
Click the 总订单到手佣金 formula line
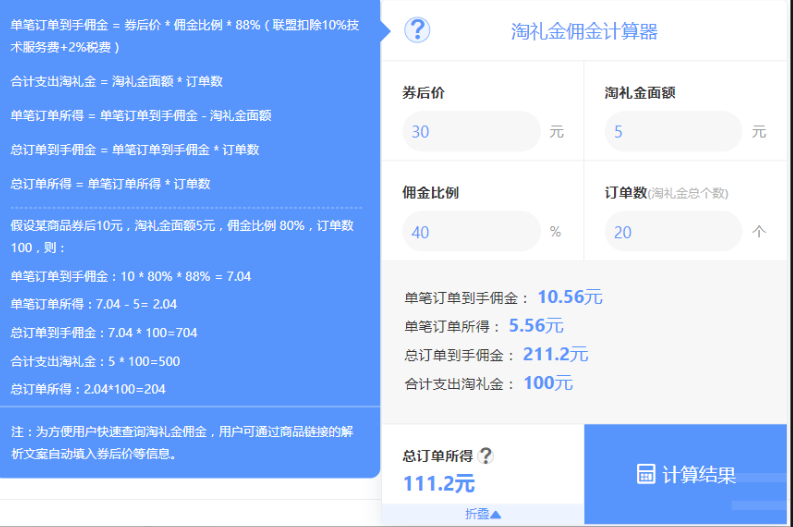point(135,150)
